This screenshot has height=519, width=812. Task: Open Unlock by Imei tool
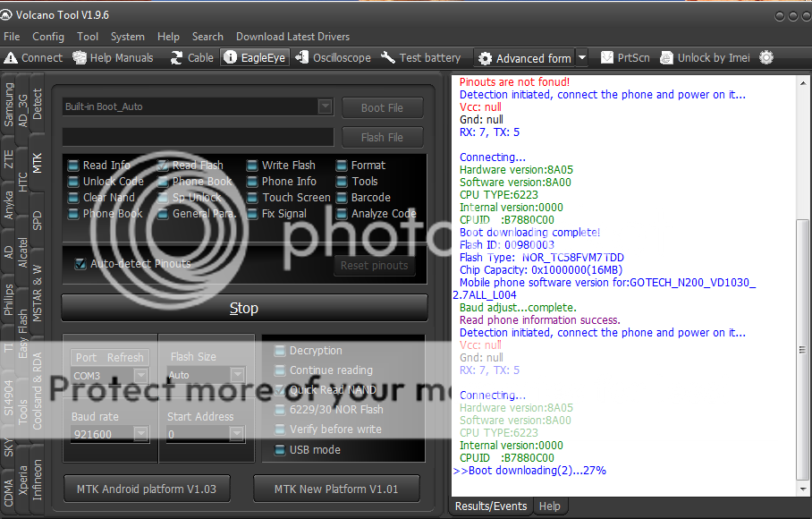coord(704,57)
